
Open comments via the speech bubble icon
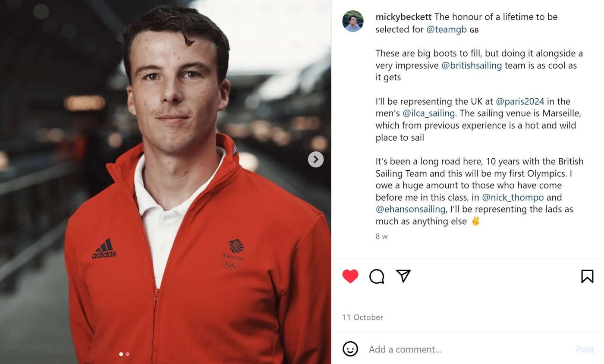(377, 276)
